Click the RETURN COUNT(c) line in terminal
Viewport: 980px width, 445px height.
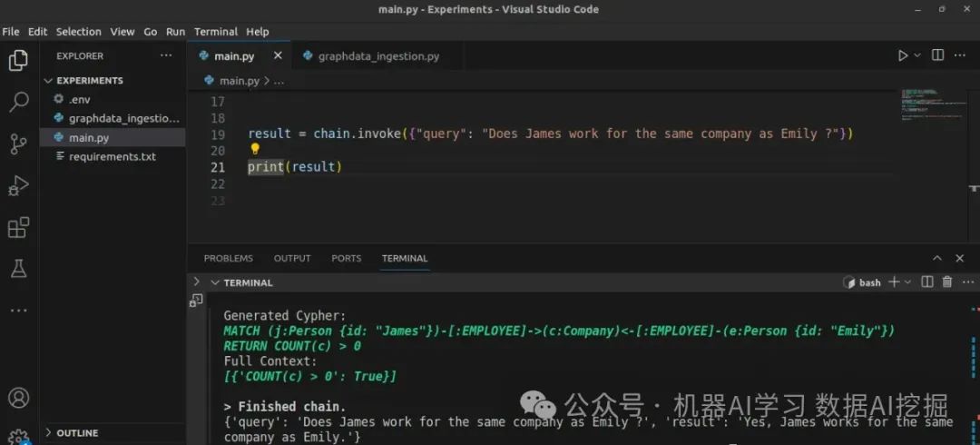coord(292,346)
